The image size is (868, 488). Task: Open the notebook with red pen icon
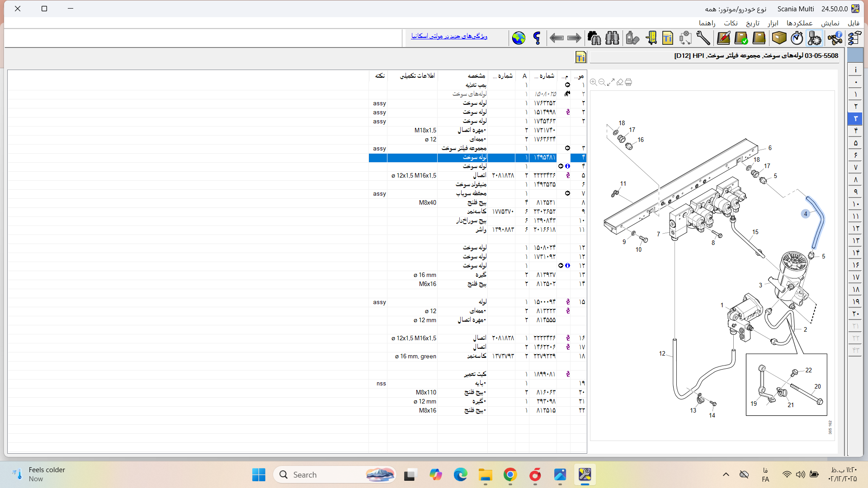(723, 38)
